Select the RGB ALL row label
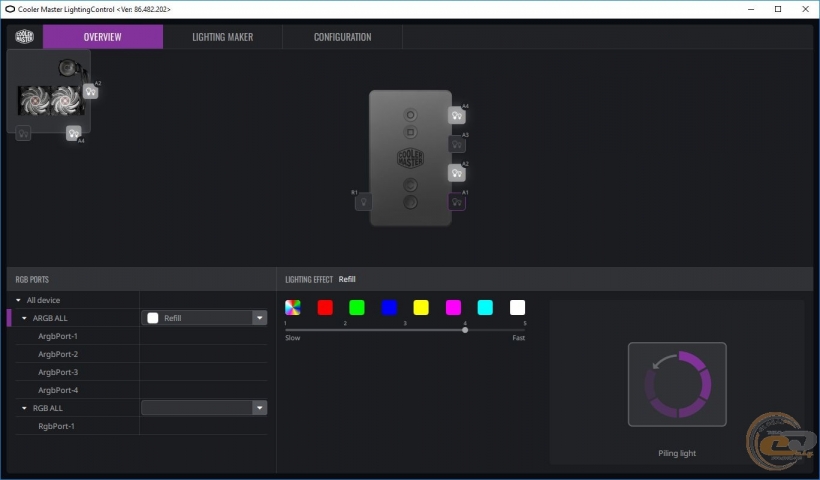 (x=48, y=408)
